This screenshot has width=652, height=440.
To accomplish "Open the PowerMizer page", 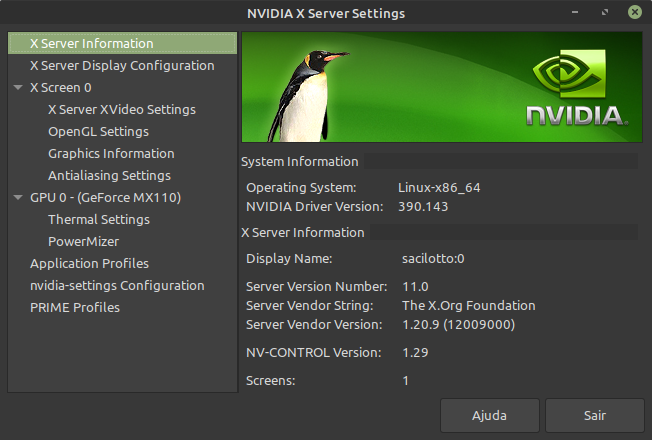I will 84,242.
